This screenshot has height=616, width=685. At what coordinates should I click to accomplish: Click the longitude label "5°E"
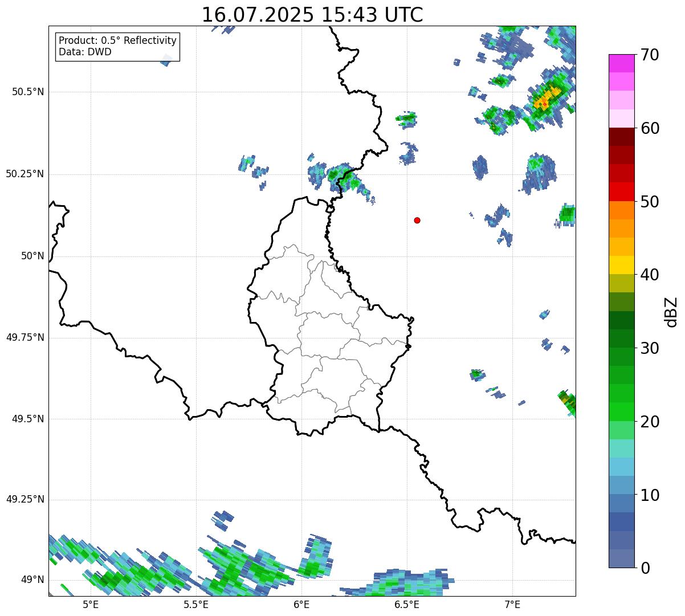tap(91, 604)
